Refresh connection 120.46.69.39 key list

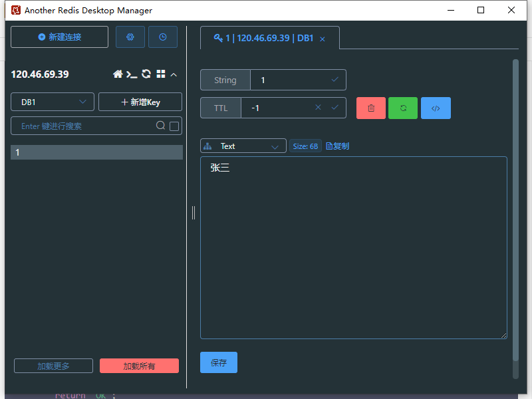[146, 74]
